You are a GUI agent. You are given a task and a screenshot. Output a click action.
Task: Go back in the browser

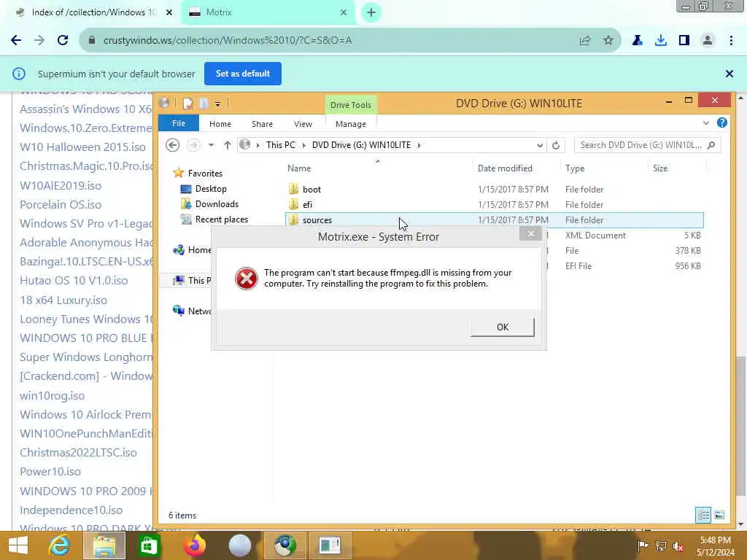click(x=16, y=41)
